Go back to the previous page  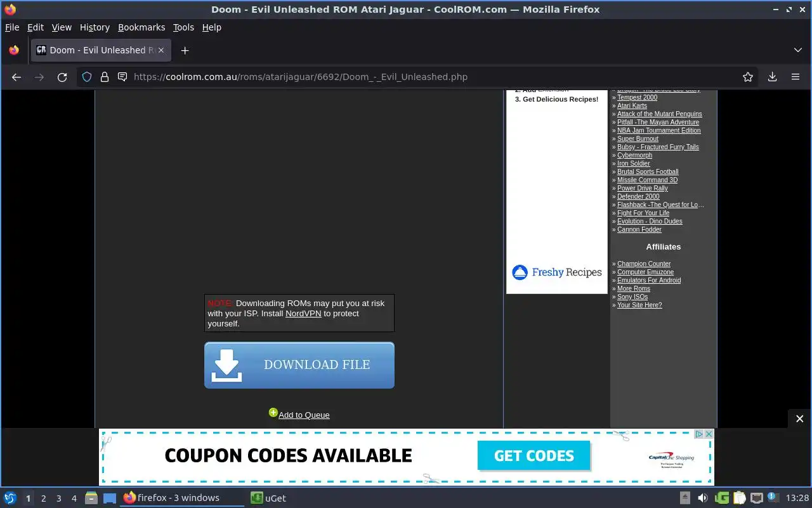(16, 77)
